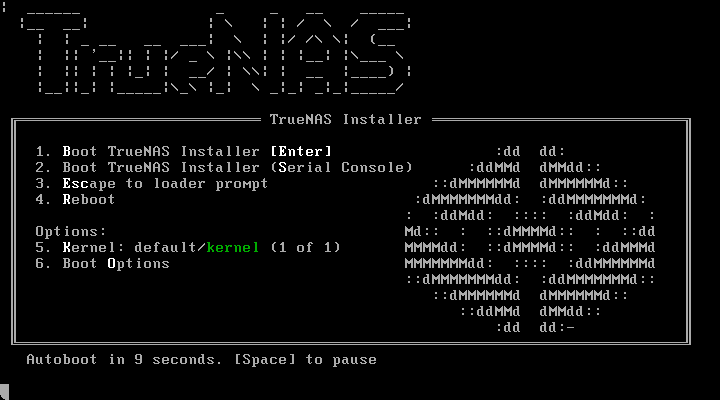Click the Autoboot in 9 seconds message

point(124,359)
